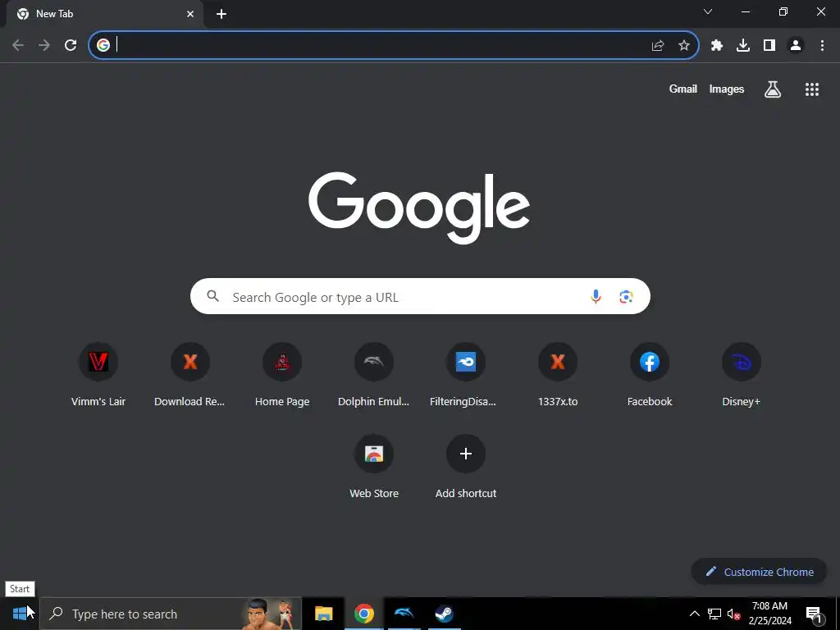Viewport: 840px width, 630px height.
Task: Click the Add shortcut button
Action: coord(466,467)
